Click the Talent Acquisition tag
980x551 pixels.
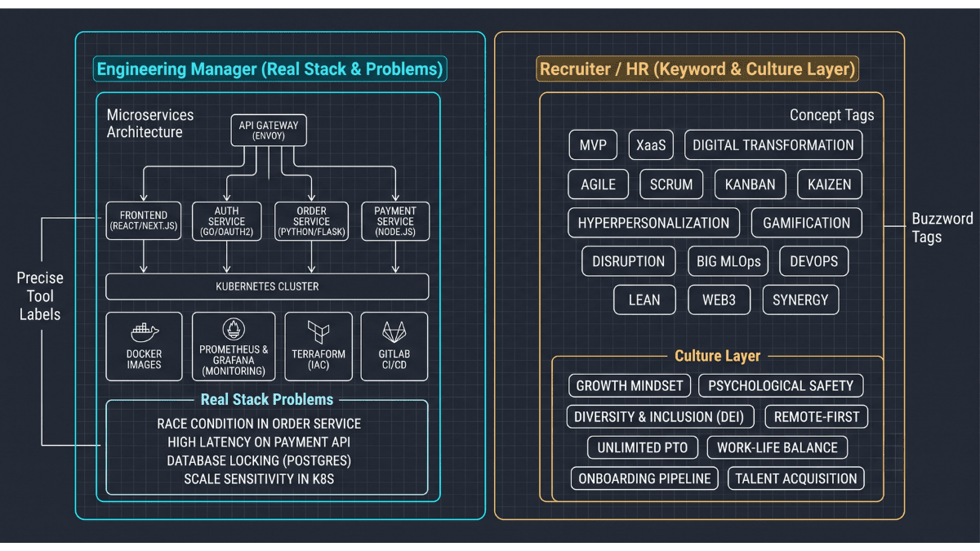[796, 479]
